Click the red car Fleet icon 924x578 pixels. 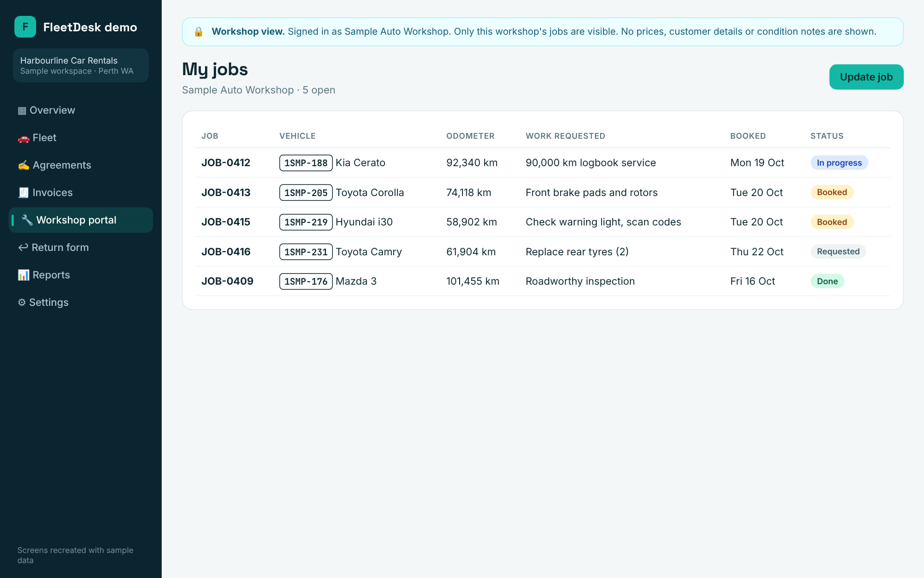click(x=24, y=138)
